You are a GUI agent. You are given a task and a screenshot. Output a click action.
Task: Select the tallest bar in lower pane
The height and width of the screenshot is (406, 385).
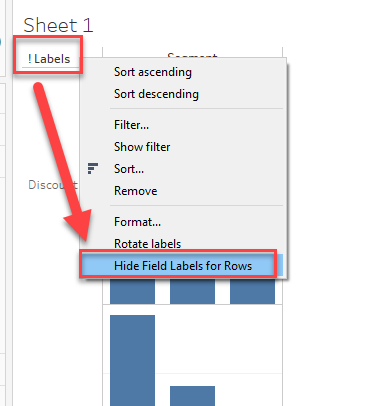tap(132, 360)
